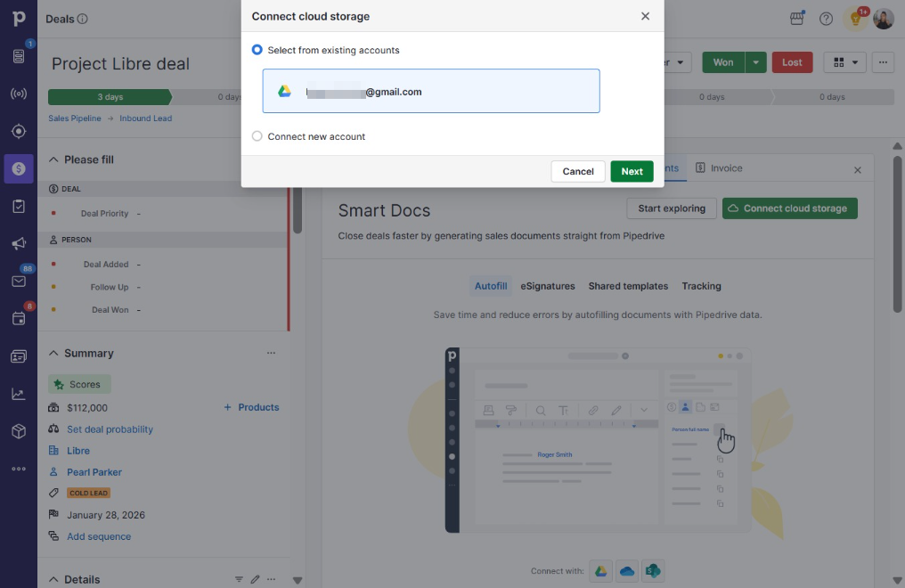Switch to the Shared templates tab
Screen dimensions: 905x588
pos(628,286)
